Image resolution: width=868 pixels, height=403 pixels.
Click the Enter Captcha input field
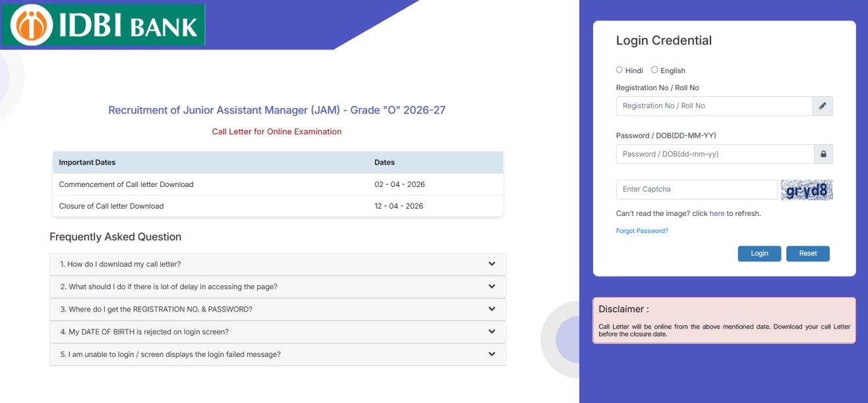[696, 189]
